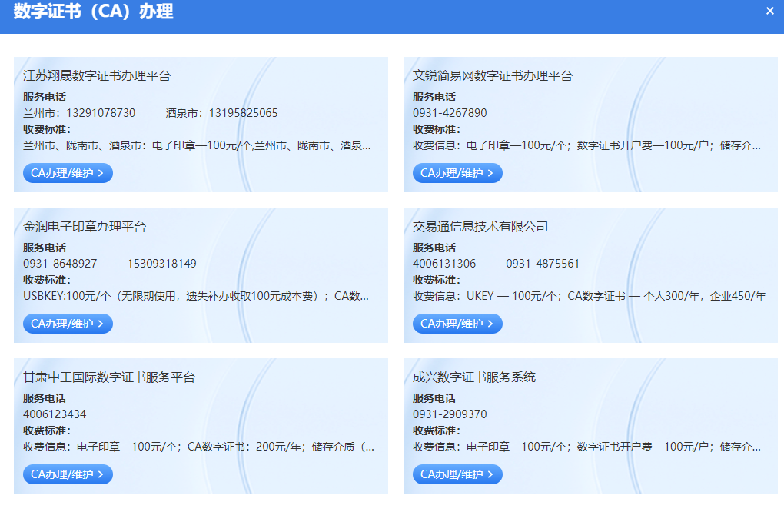Select the 金润电子印章办理平台 card title
784x532 pixels.
pos(85,227)
